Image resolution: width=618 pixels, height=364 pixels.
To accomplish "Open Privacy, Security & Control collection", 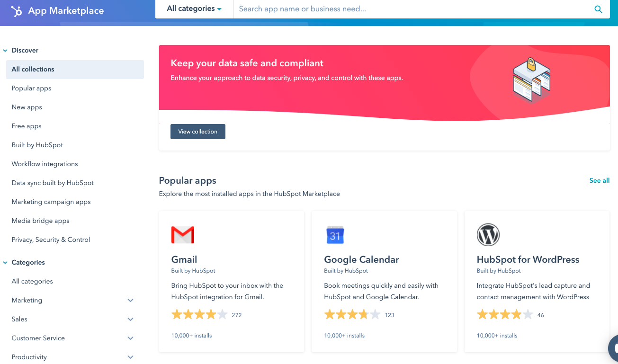I will coord(51,240).
